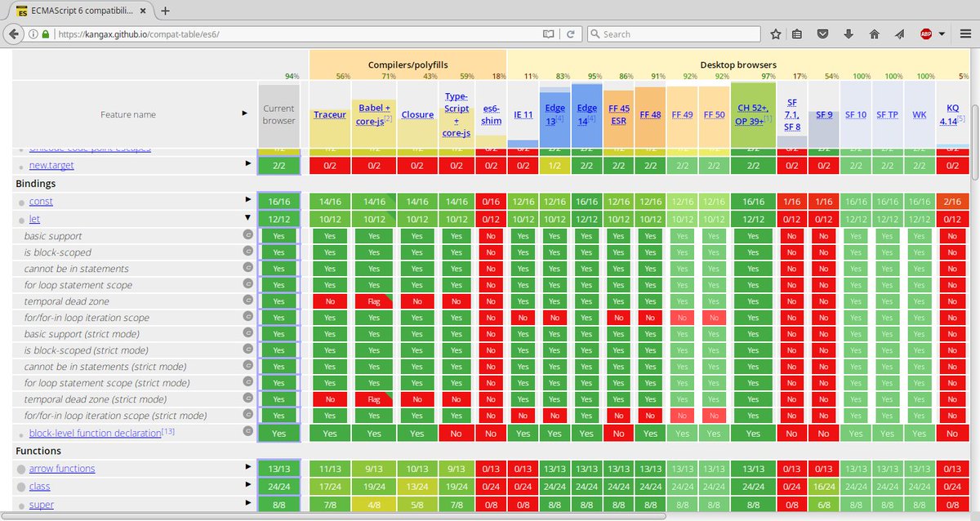
Task: Open the const feature link
Action: coord(41,202)
